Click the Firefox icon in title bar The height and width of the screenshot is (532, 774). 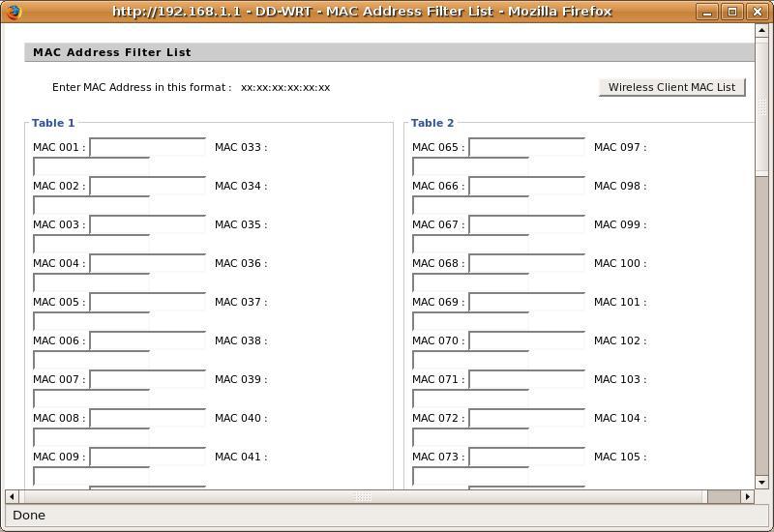tap(14, 12)
